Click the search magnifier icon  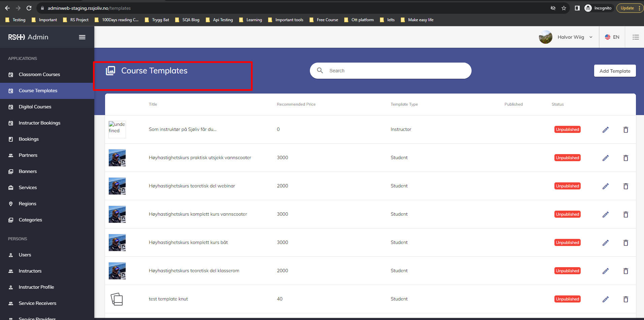(x=320, y=70)
